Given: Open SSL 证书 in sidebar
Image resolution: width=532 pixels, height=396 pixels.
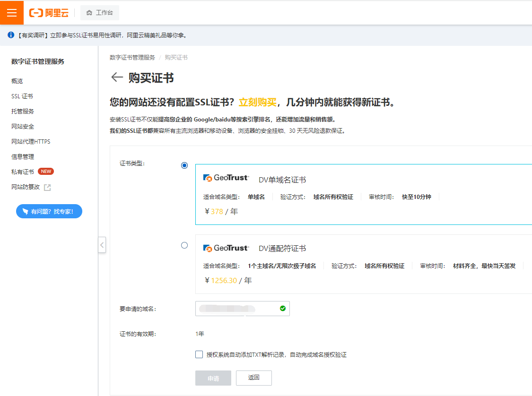Looking at the screenshot, I should pos(22,96).
